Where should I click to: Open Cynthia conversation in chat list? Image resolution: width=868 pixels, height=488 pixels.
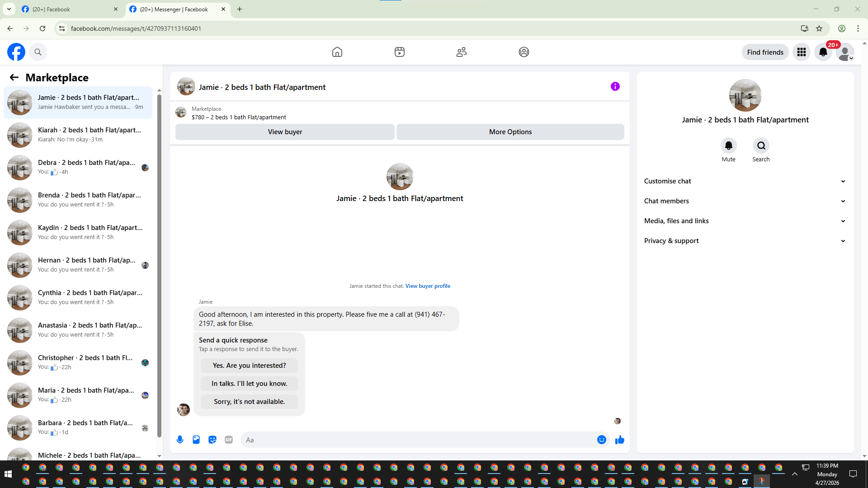pos(78,297)
